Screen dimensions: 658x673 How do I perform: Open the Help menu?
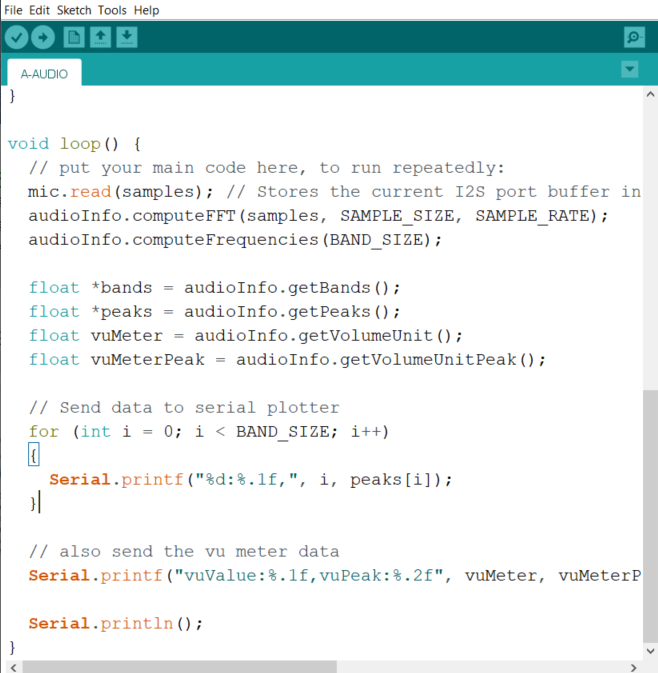146,10
